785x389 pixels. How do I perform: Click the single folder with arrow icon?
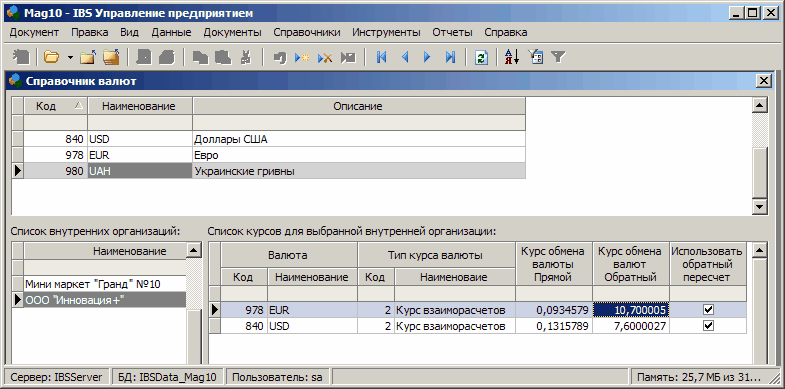(88, 57)
